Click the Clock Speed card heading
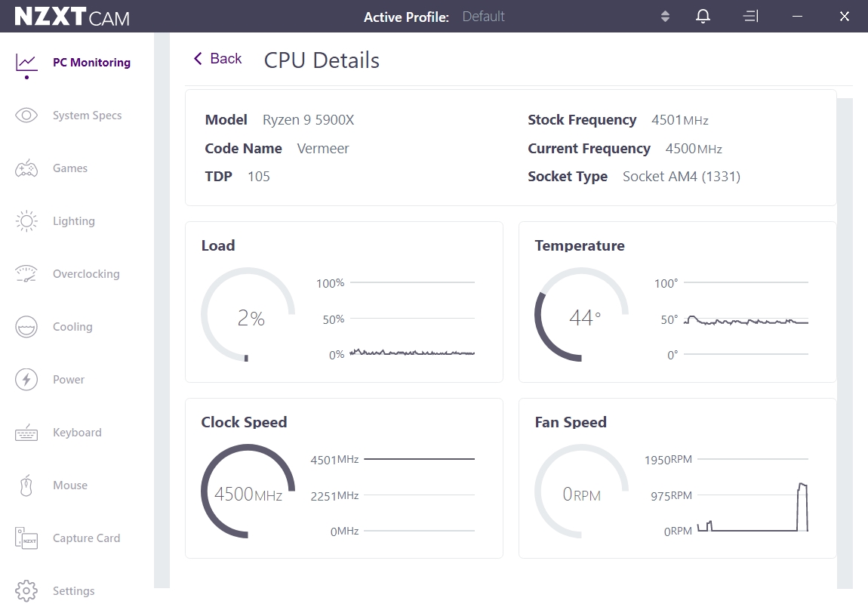868x604 pixels. pyautogui.click(x=244, y=422)
